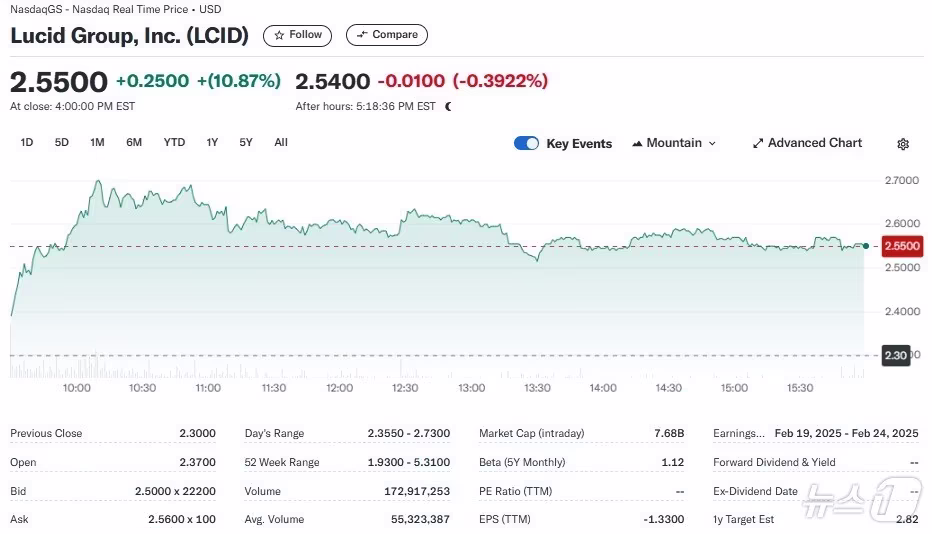Show the 5Y price history
This screenshot has height=534, width=932.
pyautogui.click(x=246, y=142)
